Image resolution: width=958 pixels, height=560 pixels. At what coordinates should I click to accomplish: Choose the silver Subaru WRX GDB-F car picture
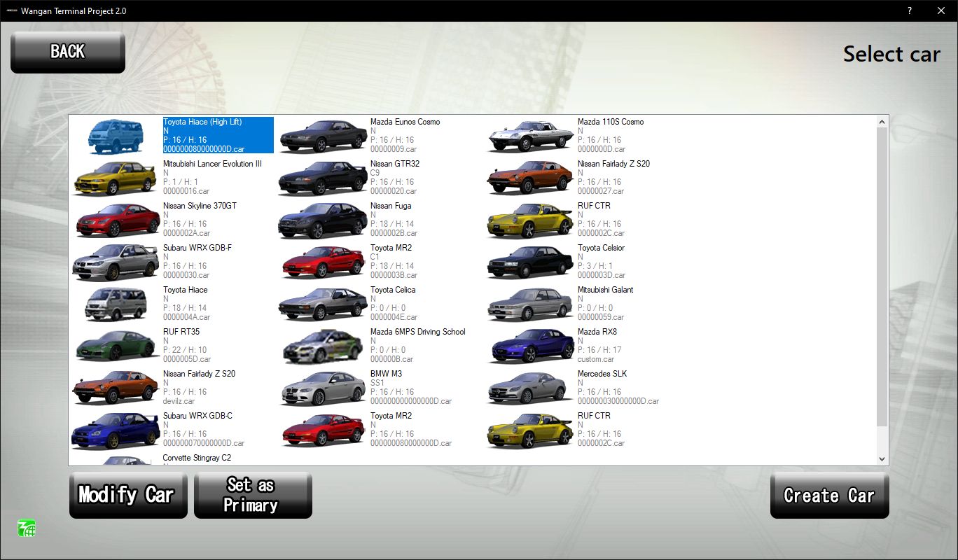(116, 262)
